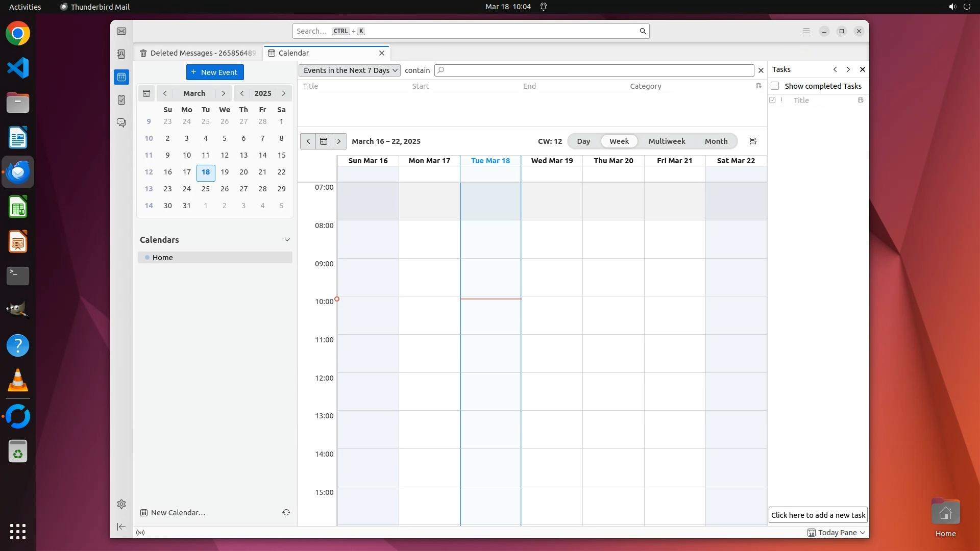
Task: Switch calendar to Day view
Action: [x=583, y=141]
